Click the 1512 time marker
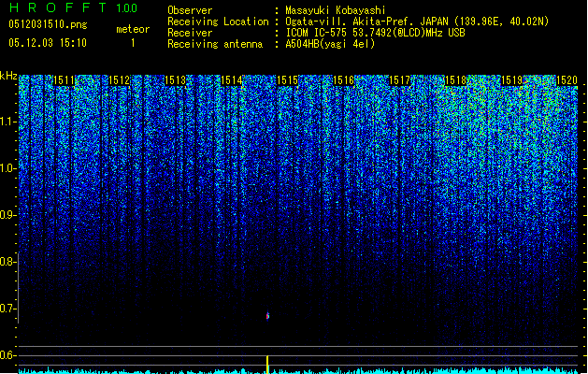 [120, 80]
